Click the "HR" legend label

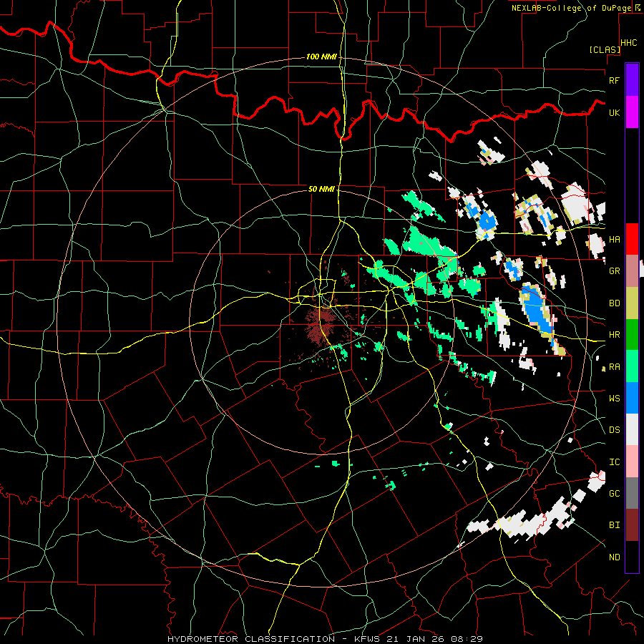pyautogui.click(x=614, y=335)
